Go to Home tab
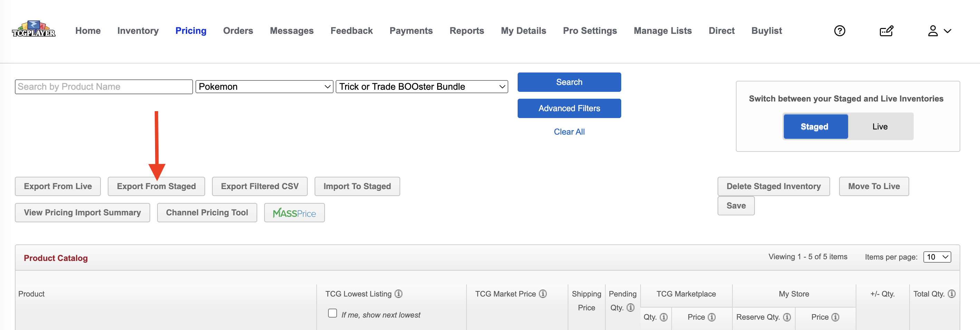The height and width of the screenshot is (330, 980). click(x=88, y=31)
